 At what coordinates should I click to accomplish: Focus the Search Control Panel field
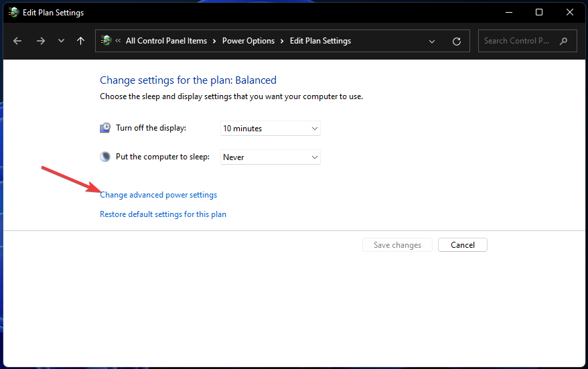pyautogui.click(x=519, y=41)
